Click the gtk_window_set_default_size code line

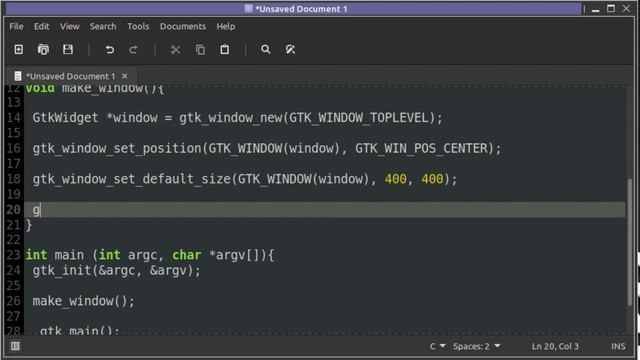pyautogui.click(x=245, y=179)
